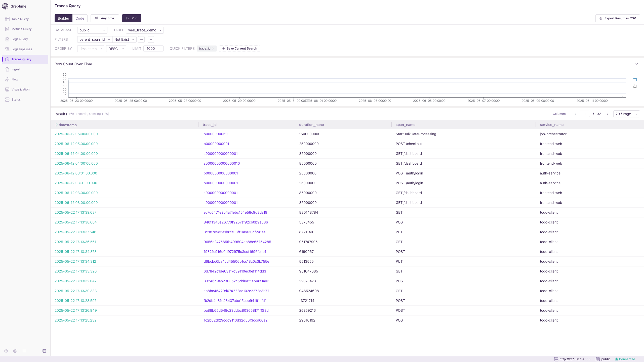
Task: Open trace 840f1340a26770f9257af92cb0b9e586
Action: click(x=236, y=222)
